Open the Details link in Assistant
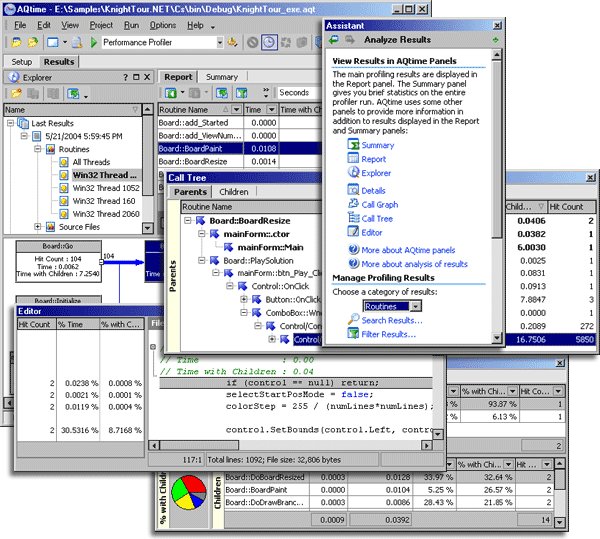The height and width of the screenshot is (539, 600). coord(373,191)
